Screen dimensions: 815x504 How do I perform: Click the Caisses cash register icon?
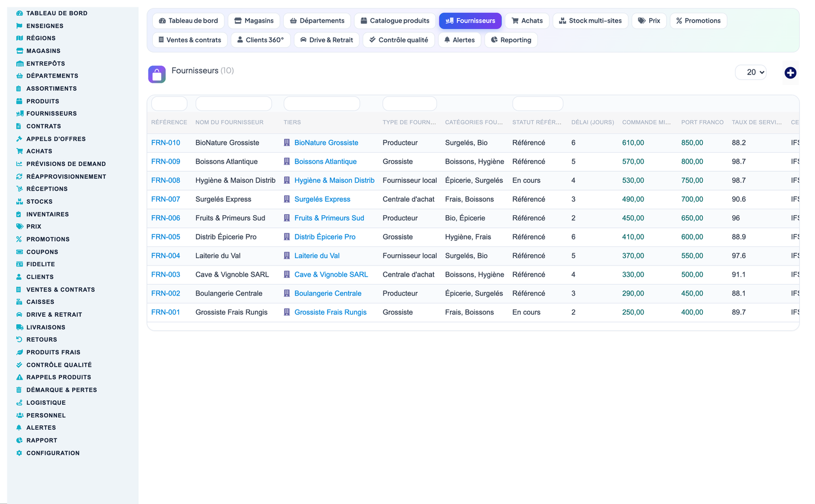19,302
